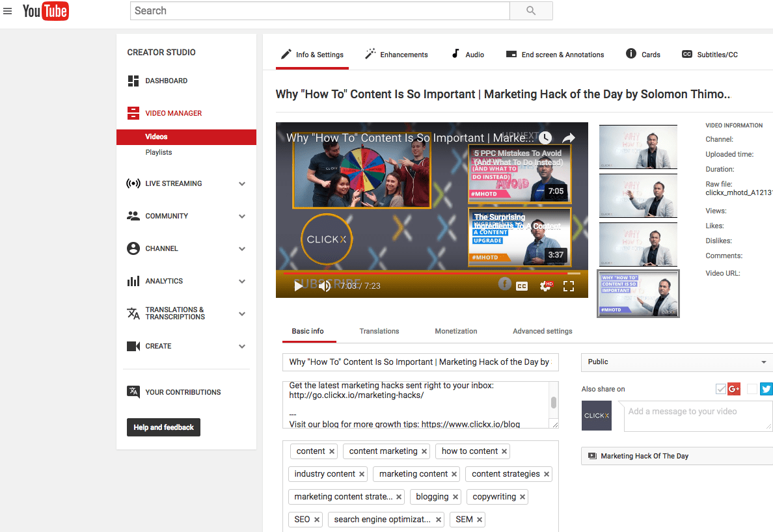Click the Create camera icon
Viewport: 773px width, 532px height.
133,346
